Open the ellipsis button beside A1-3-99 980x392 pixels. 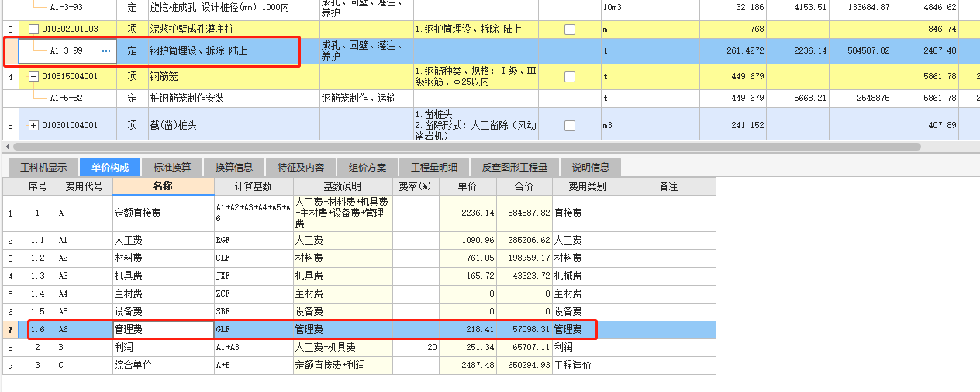tap(106, 51)
